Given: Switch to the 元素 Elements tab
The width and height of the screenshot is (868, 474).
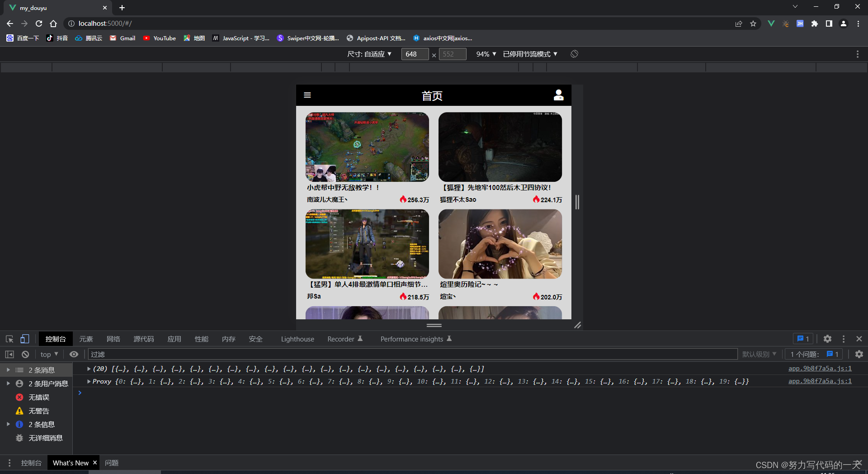Looking at the screenshot, I should coord(86,339).
